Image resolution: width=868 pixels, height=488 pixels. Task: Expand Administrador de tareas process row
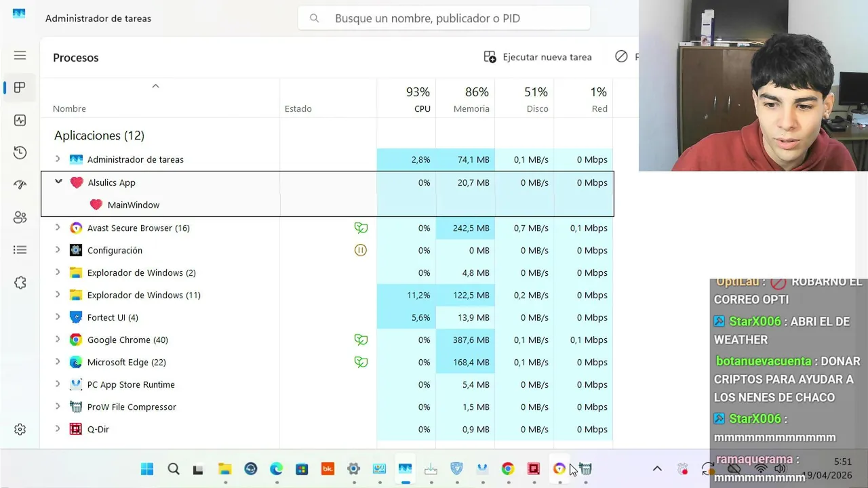point(58,159)
